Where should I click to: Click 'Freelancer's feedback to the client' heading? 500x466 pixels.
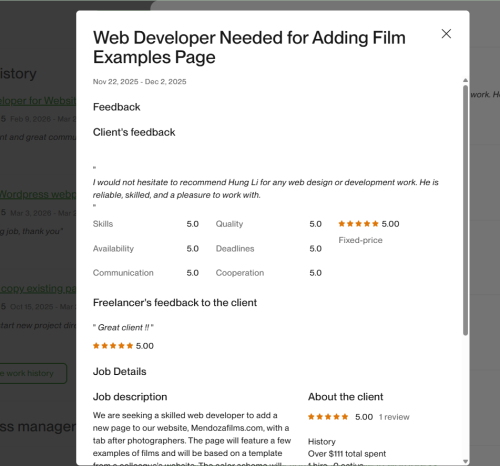tap(175, 302)
